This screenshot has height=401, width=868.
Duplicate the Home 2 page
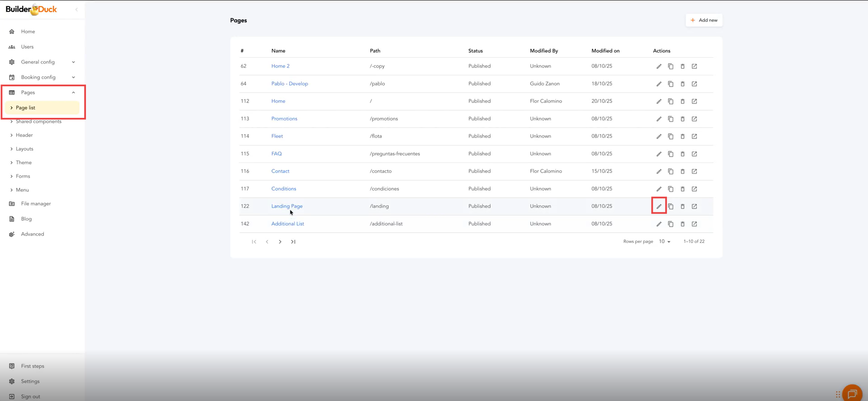pyautogui.click(x=670, y=66)
